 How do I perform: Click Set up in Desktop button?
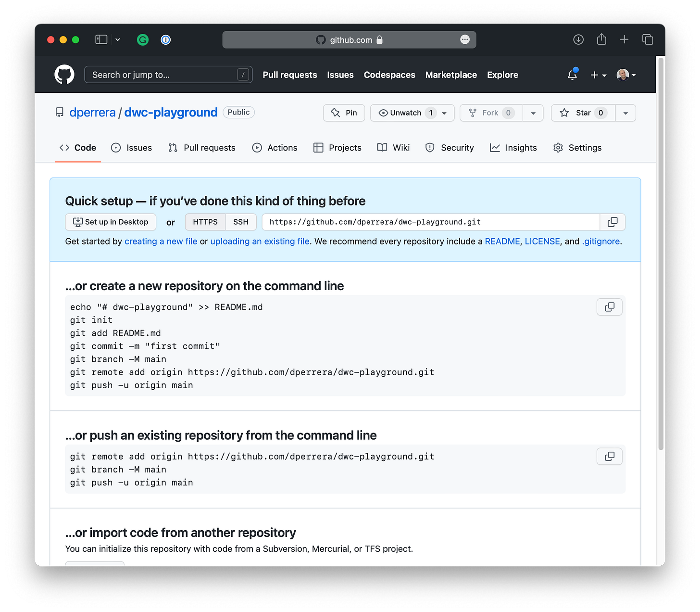111,222
